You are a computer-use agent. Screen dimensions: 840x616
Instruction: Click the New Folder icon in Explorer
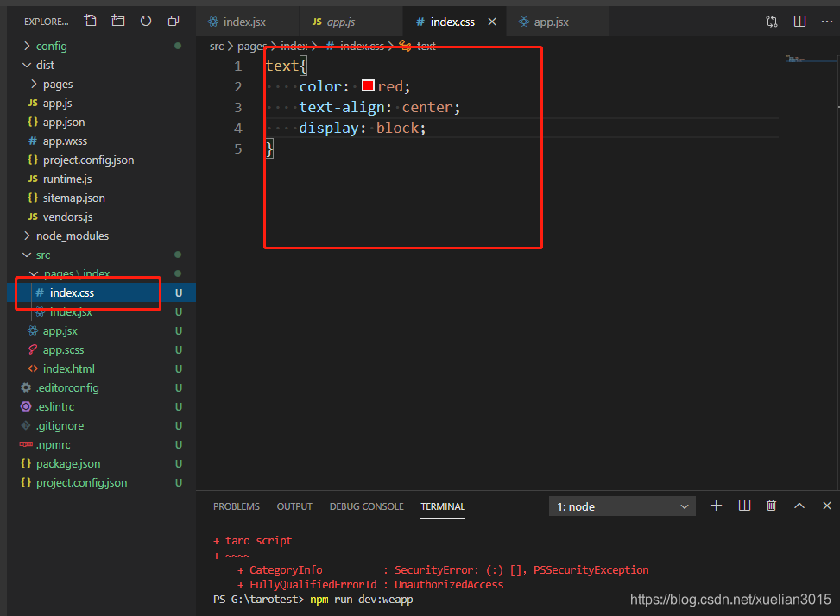[x=118, y=21]
